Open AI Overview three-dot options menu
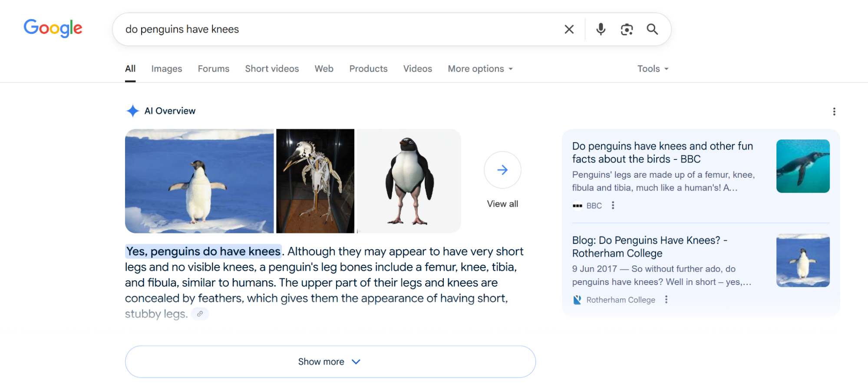Screen dimensions: 868x388 point(834,112)
